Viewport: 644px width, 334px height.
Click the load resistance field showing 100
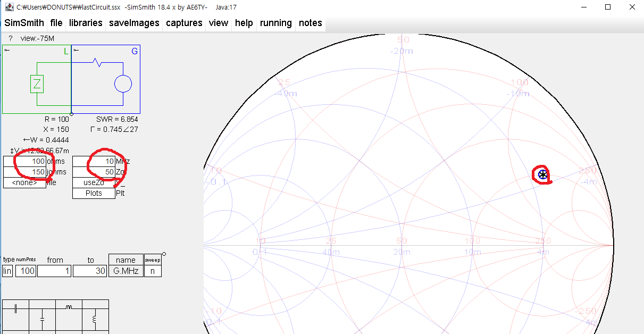(25, 161)
